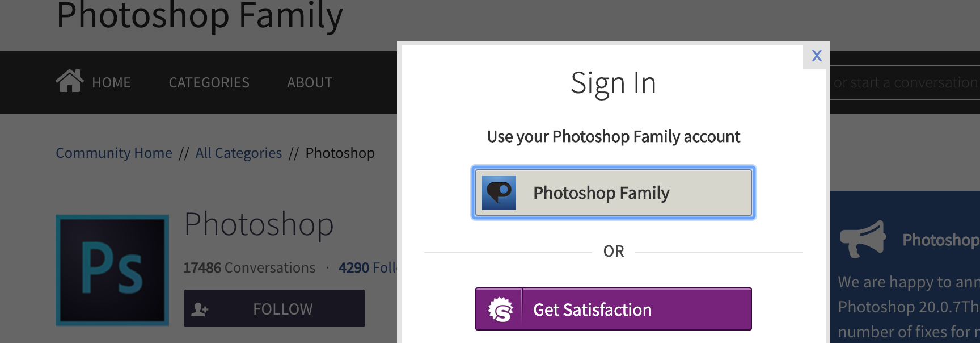
Task: Click the add-person icon on FOLLOW
Action: [x=200, y=309]
